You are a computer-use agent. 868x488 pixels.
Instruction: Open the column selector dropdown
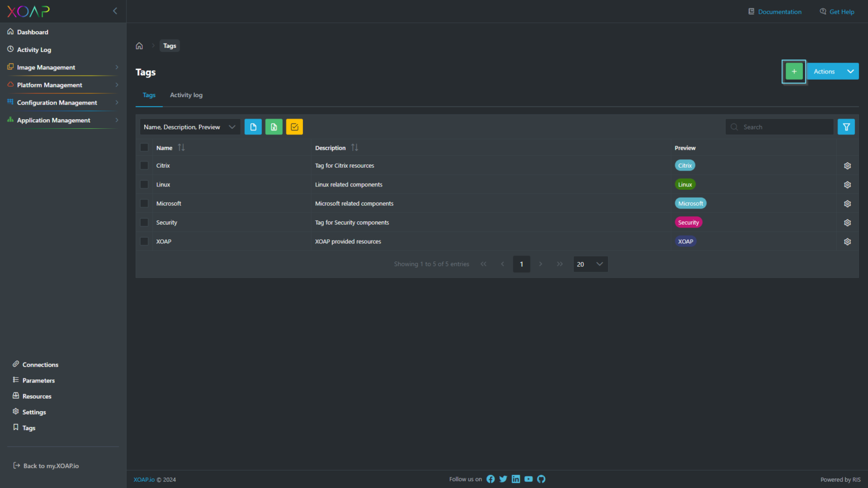190,127
